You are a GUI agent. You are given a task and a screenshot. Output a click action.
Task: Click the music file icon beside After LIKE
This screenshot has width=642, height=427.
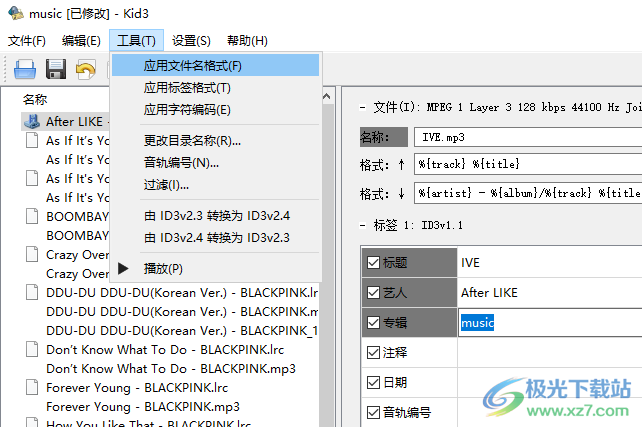(x=31, y=122)
